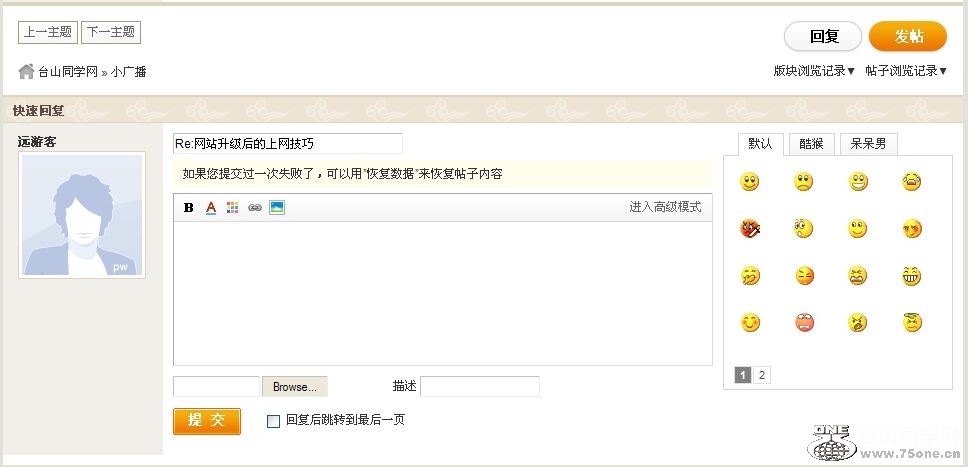968x467 pixels.
Task: Click the Browse... file upload button
Action: [295, 387]
